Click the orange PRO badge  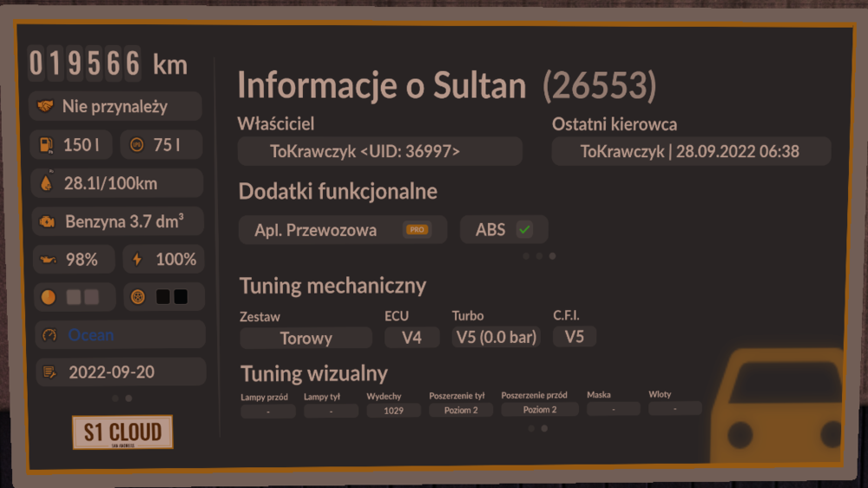[417, 230]
